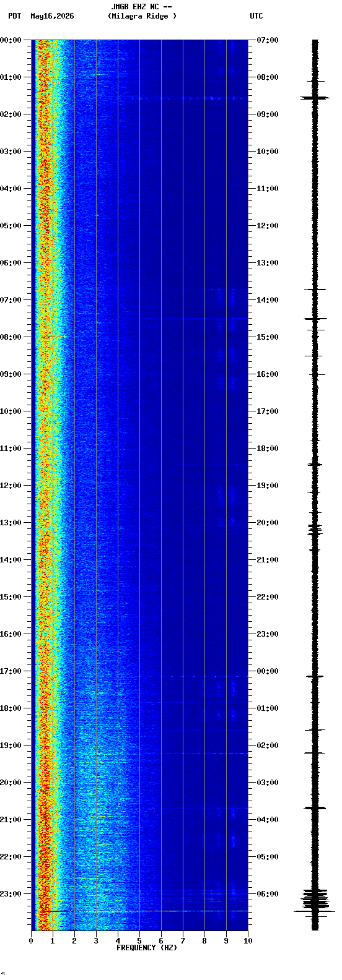Click the bright broadband event line near 23:30 PDT
This screenshot has width=342, height=980.
tap(139, 911)
